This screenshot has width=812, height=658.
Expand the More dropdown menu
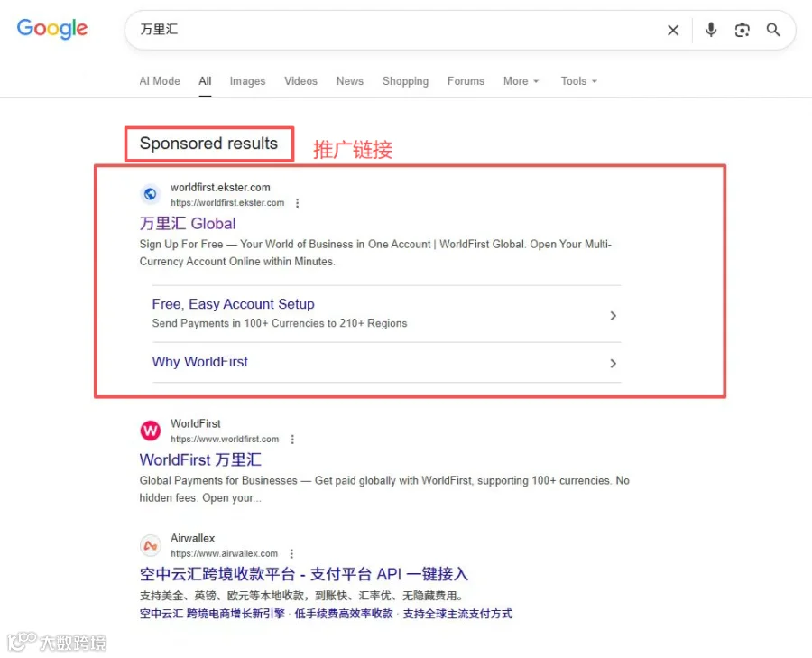pos(521,81)
